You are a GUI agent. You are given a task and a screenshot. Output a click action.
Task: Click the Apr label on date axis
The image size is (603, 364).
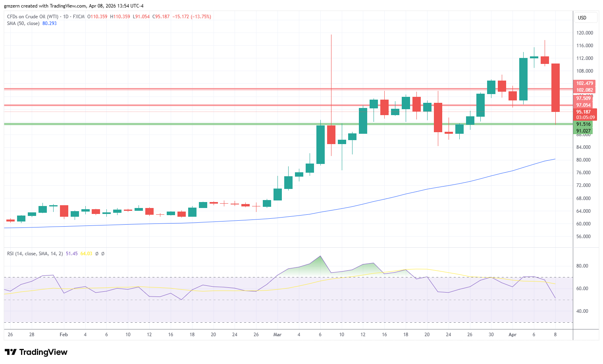(512, 335)
